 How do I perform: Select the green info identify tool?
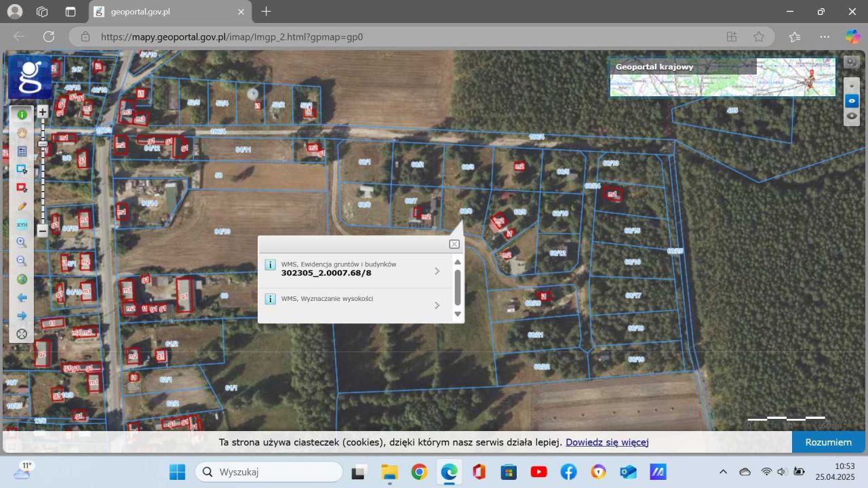coord(22,115)
